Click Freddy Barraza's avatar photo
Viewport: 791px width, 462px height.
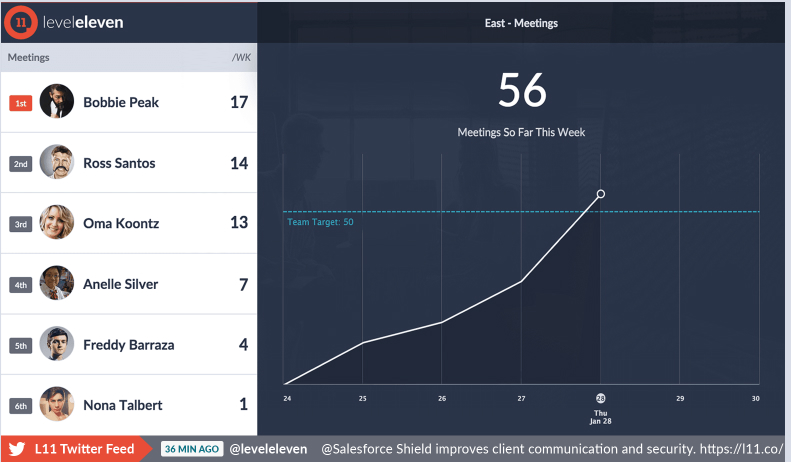57,345
